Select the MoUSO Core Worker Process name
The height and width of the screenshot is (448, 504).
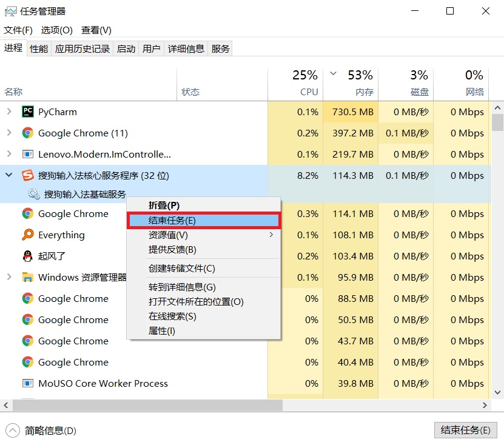(103, 383)
